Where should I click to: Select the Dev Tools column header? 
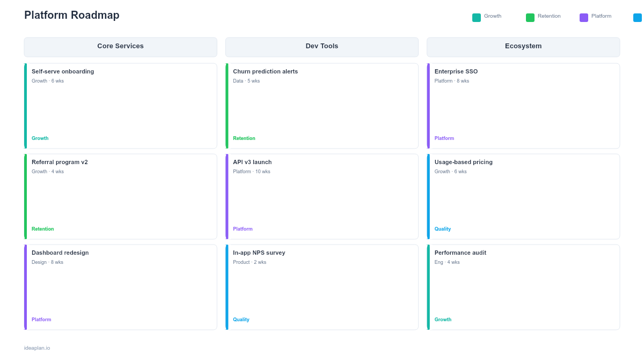tap(322, 47)
